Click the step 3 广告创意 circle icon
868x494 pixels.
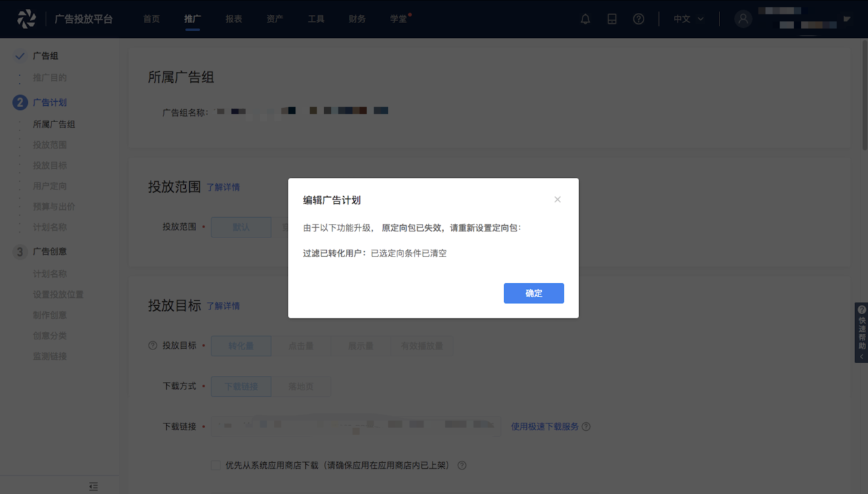(20, 252)
